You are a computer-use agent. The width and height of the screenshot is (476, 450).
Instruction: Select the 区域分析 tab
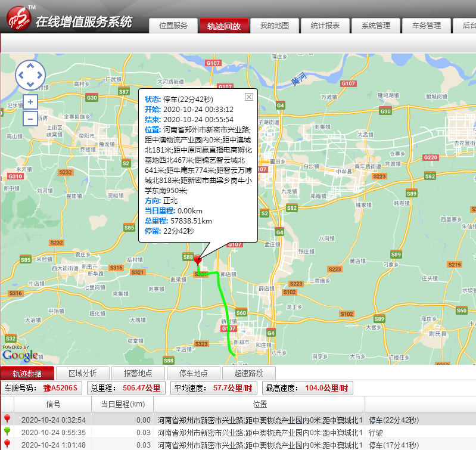tap(82, 373)
